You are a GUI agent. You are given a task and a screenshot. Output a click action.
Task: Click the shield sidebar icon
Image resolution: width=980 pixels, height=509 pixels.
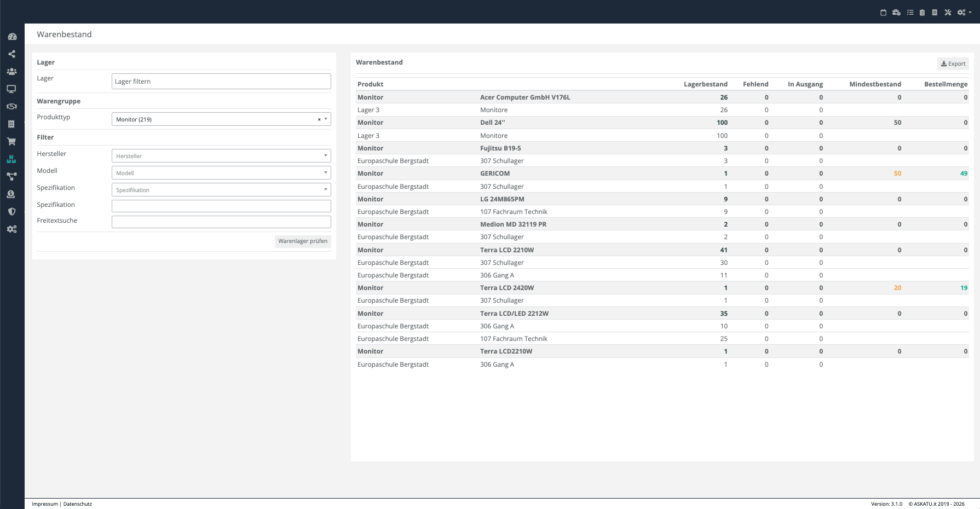12,212
